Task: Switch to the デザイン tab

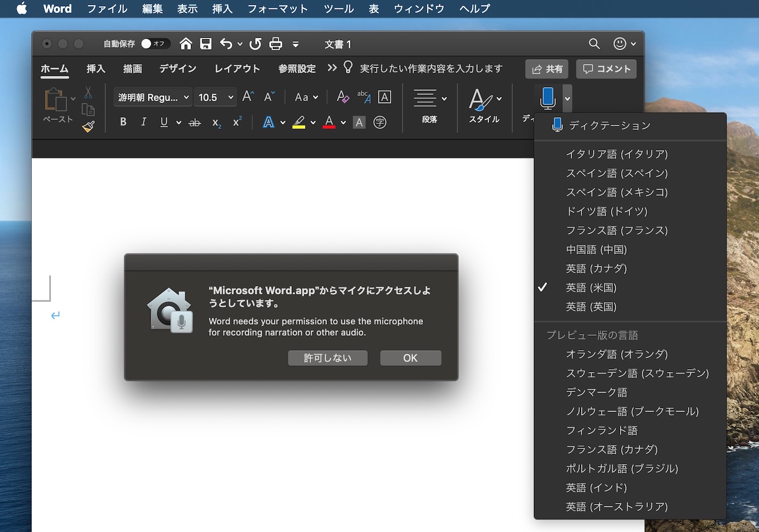Action: 178,69
